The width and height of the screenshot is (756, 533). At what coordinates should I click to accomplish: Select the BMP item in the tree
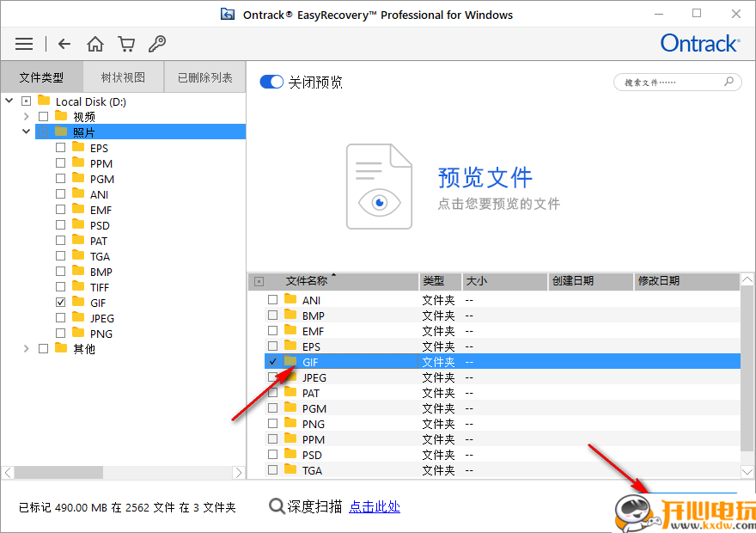point(101,272)
